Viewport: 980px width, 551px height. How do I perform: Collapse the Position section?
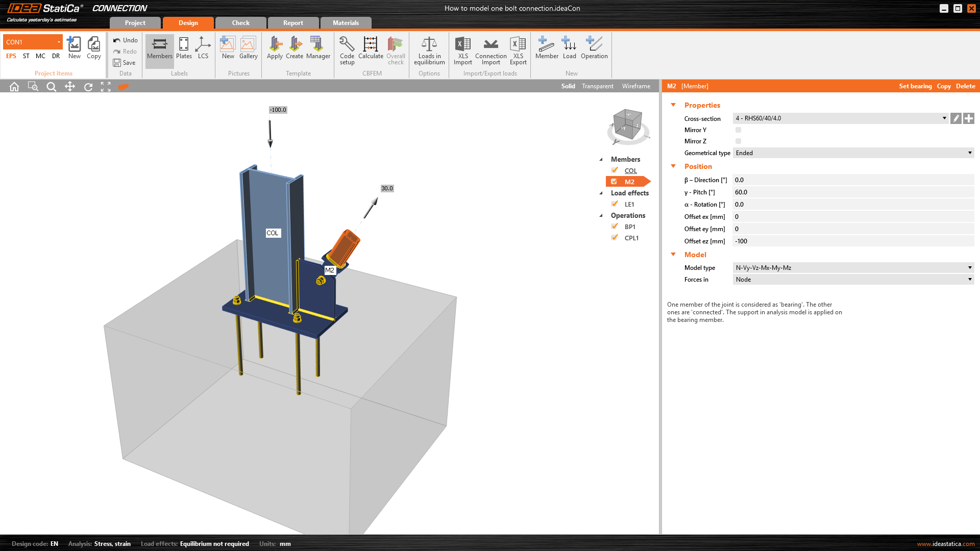pyautogui.click(x=673, y=166)
